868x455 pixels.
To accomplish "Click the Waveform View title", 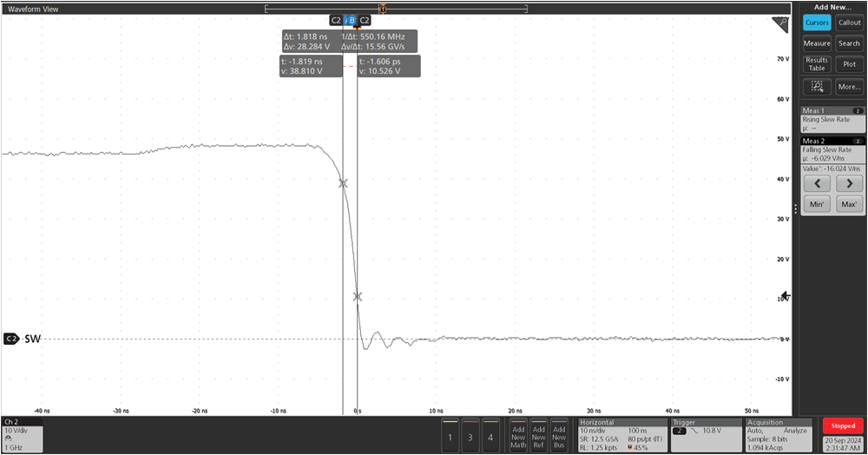I will [x=33, y=9].
